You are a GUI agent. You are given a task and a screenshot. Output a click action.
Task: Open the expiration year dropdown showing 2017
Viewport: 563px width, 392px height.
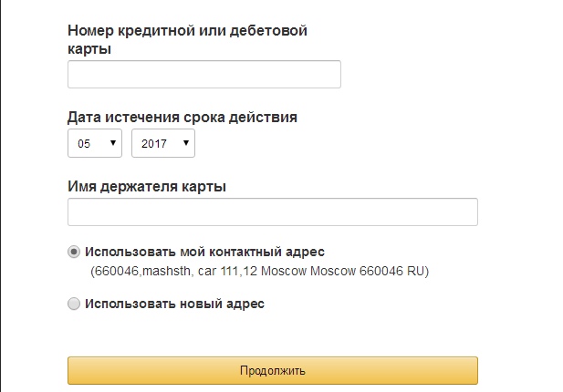point(162,143)
